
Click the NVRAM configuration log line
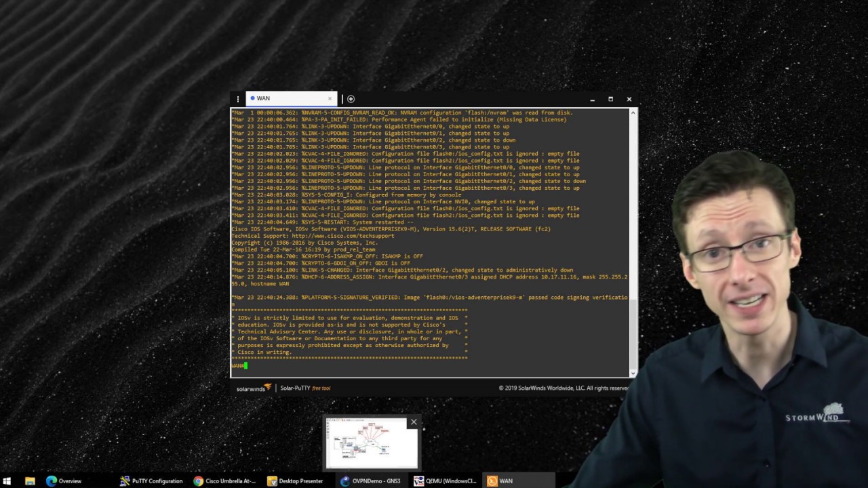pyautogui.click(x=402, y=113)
